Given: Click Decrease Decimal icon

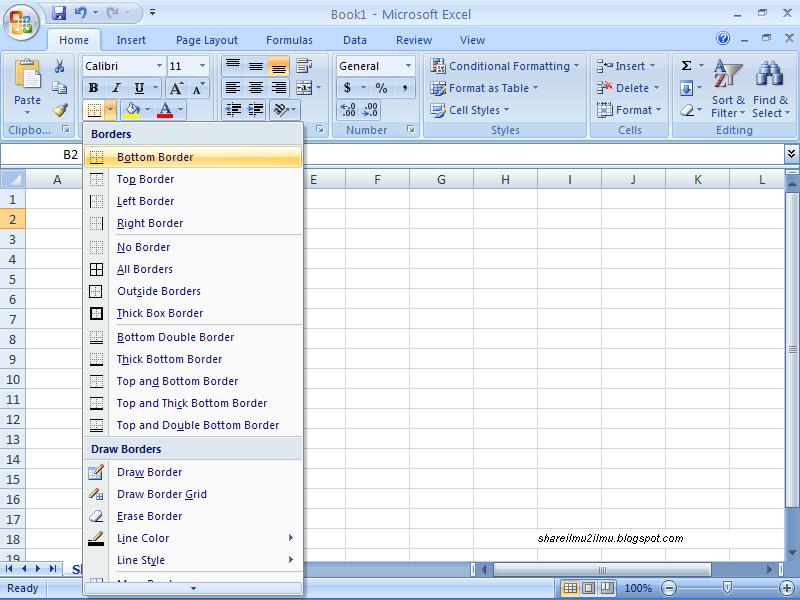Looking at the screenshot, I should 370,110.
